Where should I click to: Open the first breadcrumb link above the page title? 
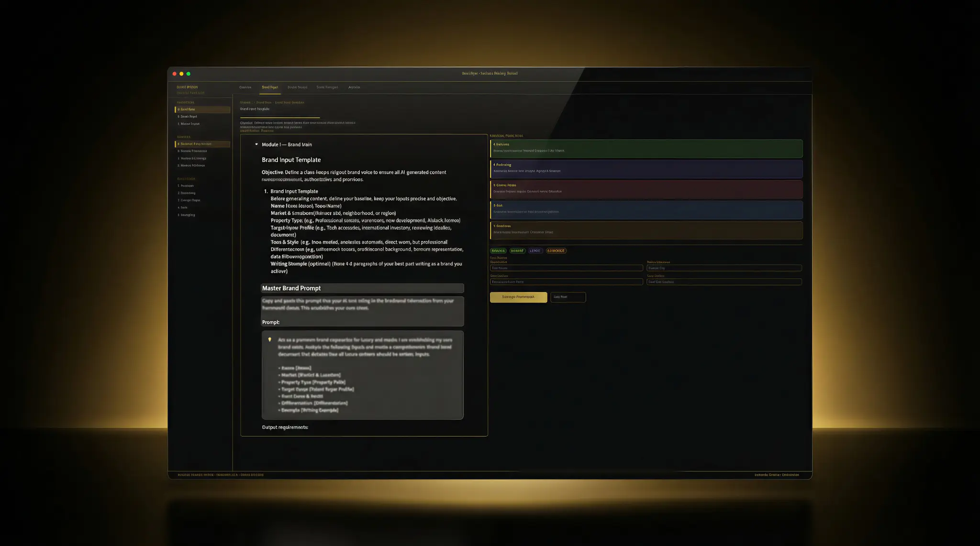(x=245, y=102)
